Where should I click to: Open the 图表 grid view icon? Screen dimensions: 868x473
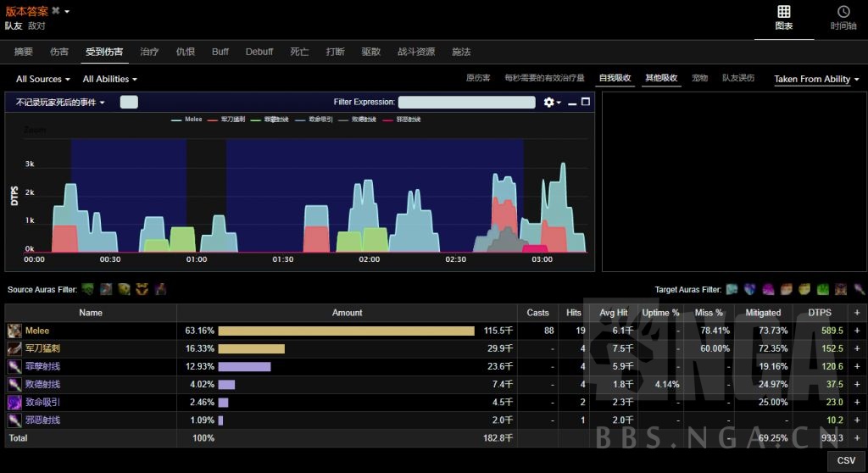tap(783, 12)
